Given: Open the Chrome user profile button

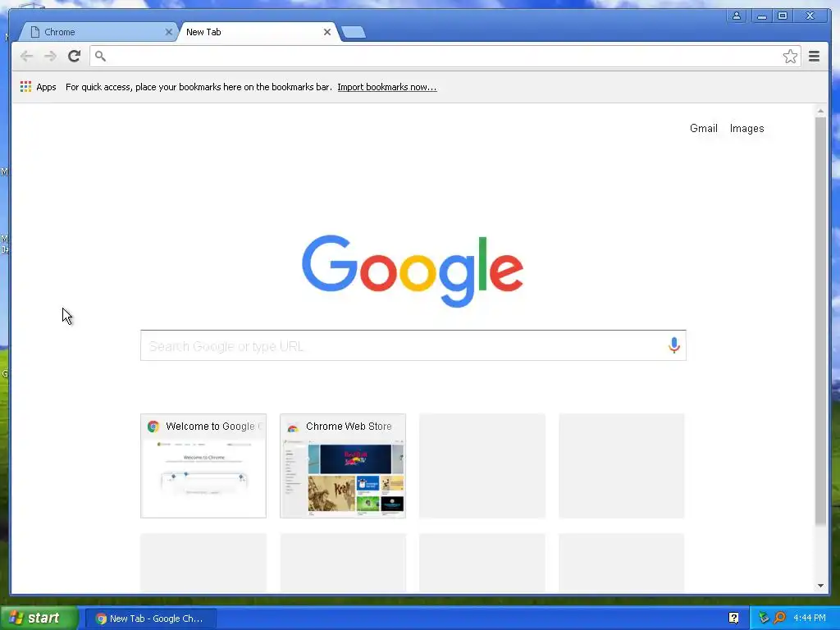Looking at the screenshot, I should tap(737, 16).
